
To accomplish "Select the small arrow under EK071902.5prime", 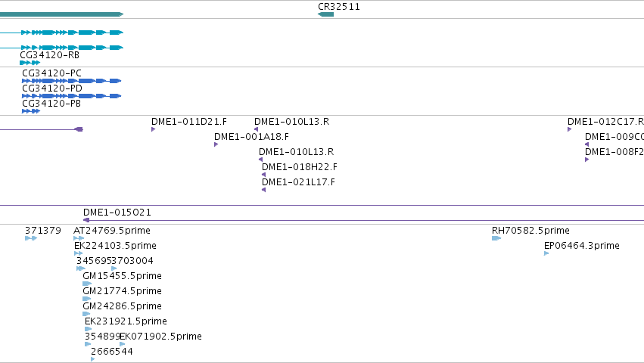I will point(122,345).
